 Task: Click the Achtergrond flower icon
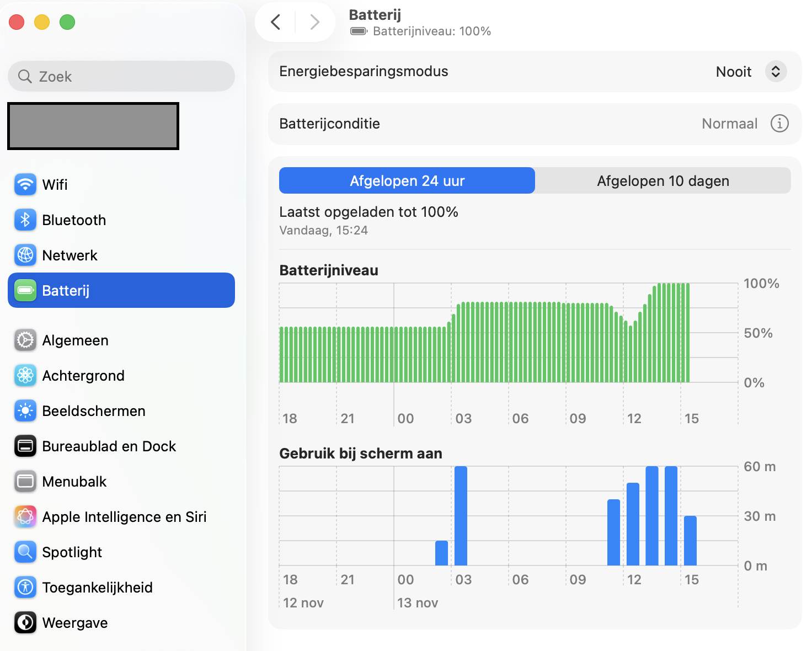point(25,375)
